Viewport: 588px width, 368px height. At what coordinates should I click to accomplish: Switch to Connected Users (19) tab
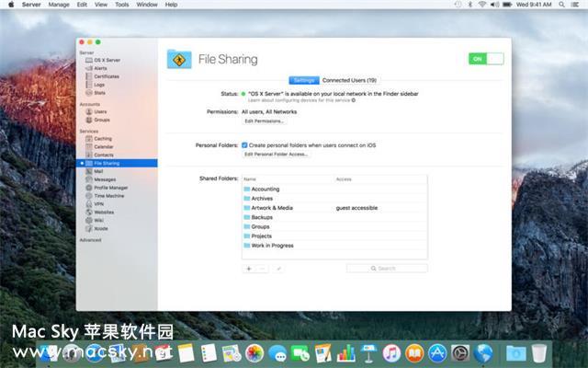349,80
